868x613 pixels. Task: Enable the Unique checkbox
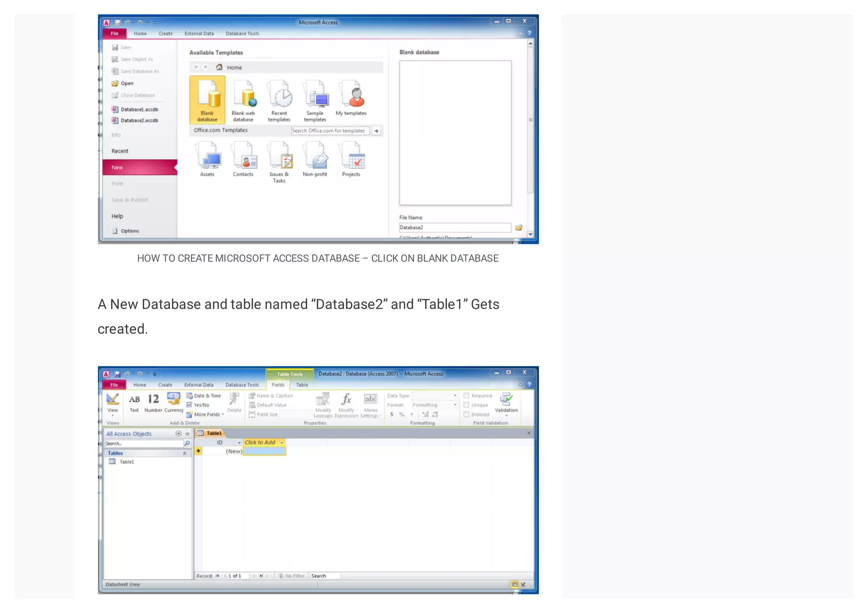[466, 405]
